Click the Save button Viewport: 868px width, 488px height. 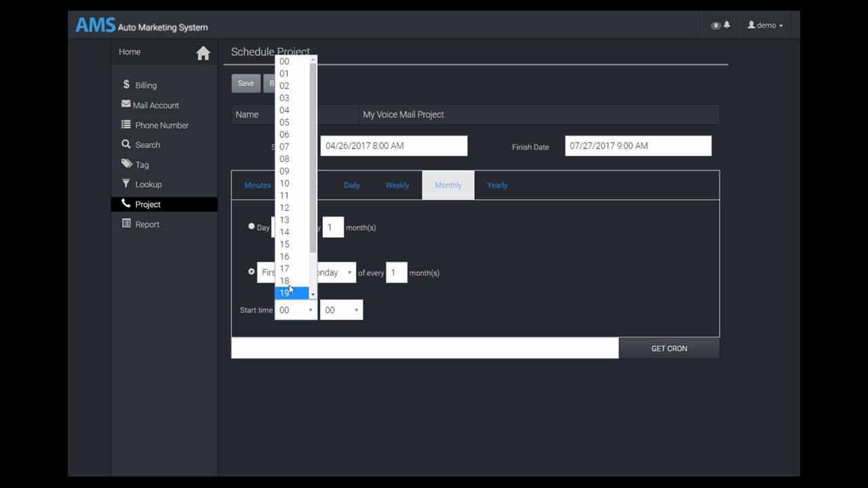245,83
